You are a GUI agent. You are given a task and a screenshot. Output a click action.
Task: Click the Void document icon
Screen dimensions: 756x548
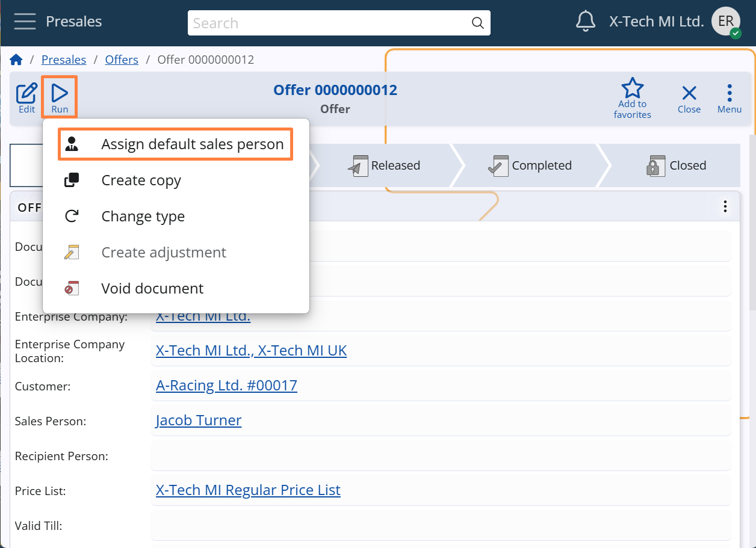coord(72,288)
